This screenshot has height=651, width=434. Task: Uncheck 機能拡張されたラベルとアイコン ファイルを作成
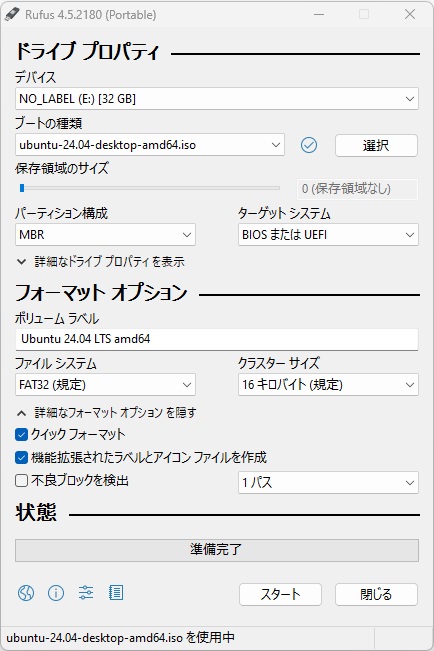(x=21, y=458)
